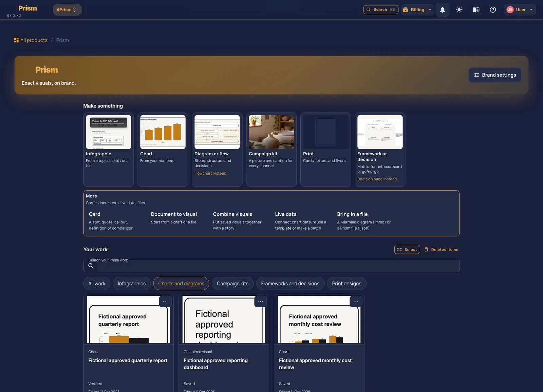The height and width of the screenshot is (392, 543).
Task: Filter by Print designs
Action: point(347,283)
